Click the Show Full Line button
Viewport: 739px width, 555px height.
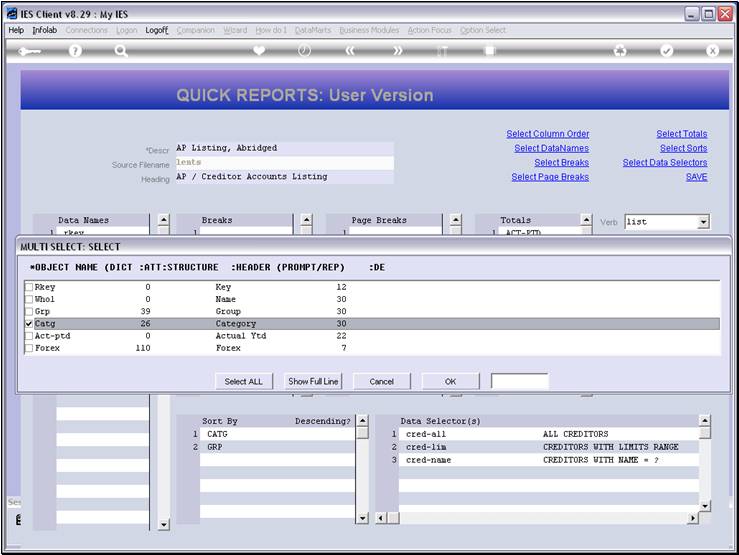313,381
